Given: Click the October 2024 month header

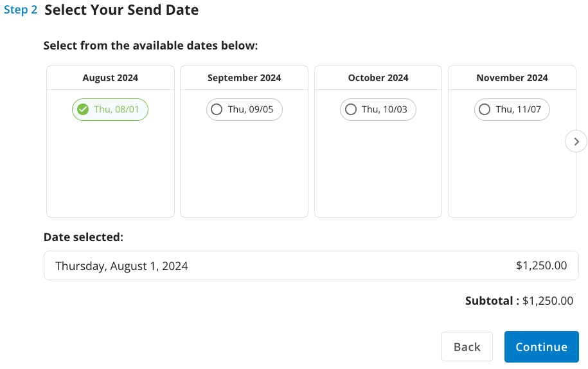Looking at the screenshot, I should click(x=378, y=78).
